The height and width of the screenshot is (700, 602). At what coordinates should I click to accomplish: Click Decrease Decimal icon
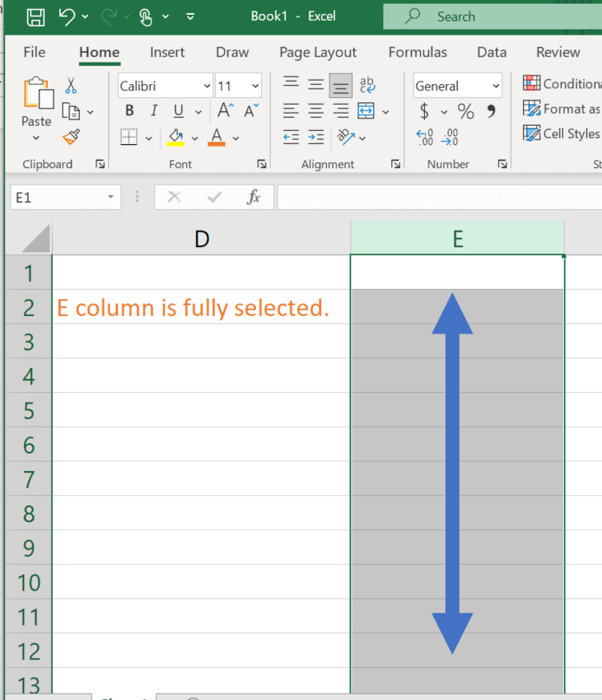tap(450, 138)
